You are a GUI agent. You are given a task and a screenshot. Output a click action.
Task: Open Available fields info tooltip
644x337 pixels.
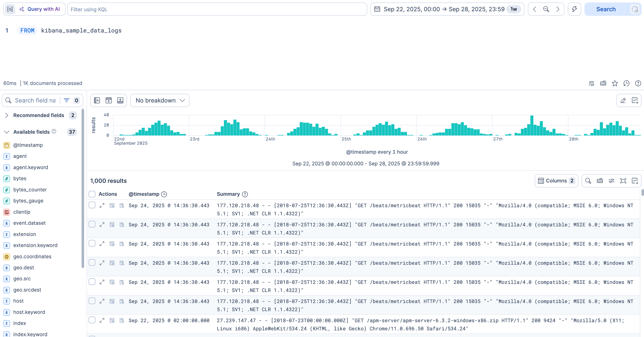54,131
